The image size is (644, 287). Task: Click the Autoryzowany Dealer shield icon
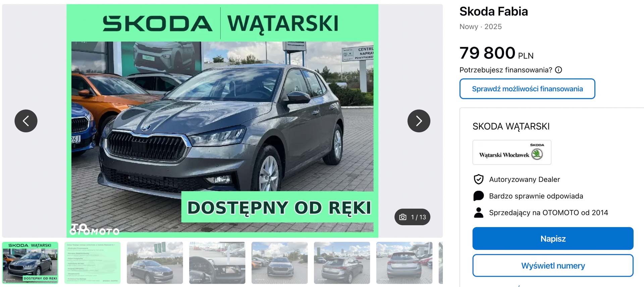click(478, 180)
